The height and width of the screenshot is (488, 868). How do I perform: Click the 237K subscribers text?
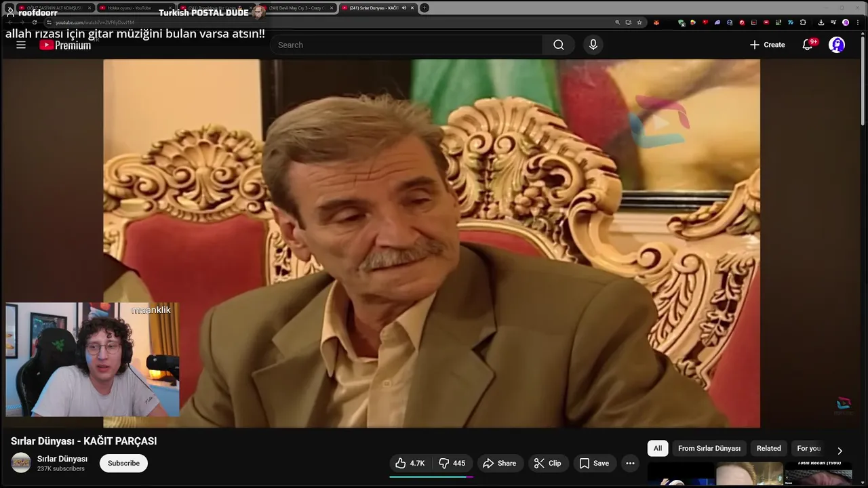point(61,469)
